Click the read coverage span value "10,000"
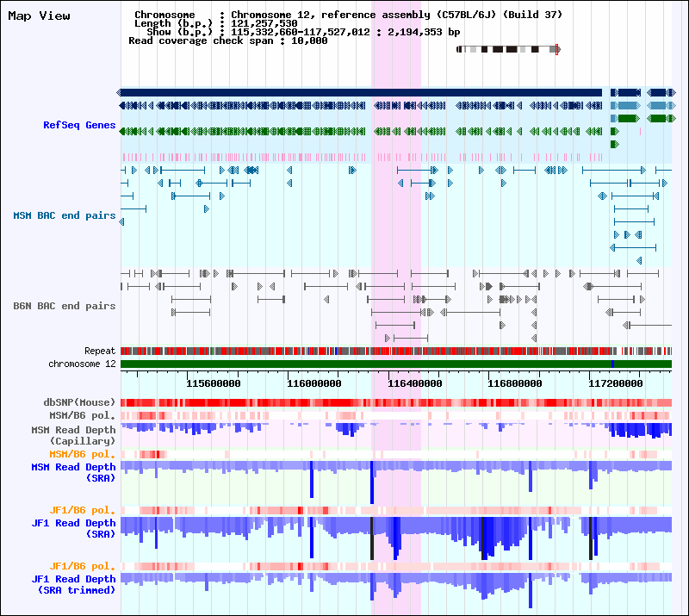The height and width of the screenshot is (616, 689). pyautogui.click(x=309, y=40)
